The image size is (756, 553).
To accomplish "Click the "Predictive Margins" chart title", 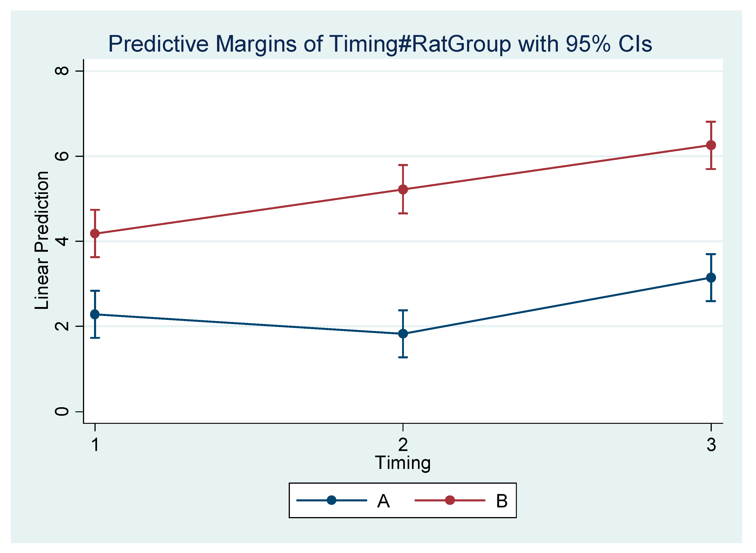I will [x=380, y=44].
